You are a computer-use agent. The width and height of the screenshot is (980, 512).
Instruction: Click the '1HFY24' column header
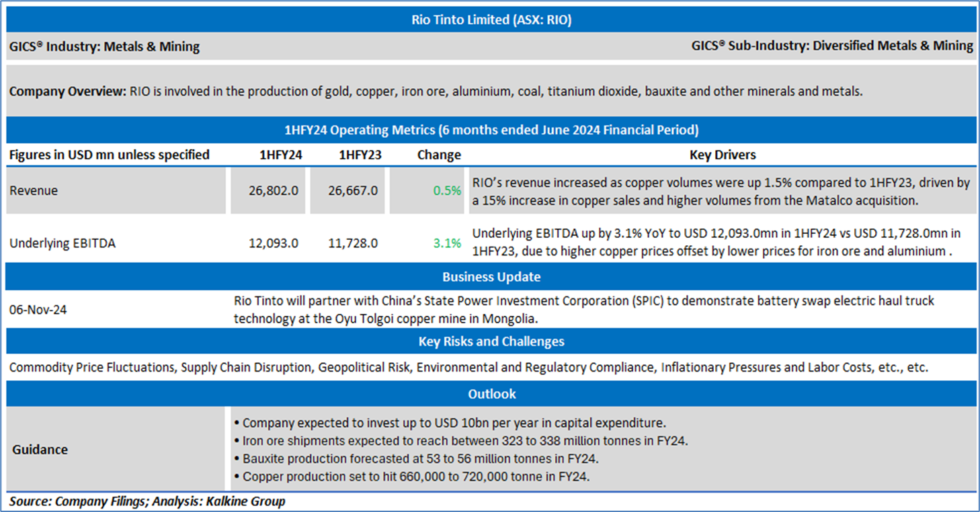(281, 155)
